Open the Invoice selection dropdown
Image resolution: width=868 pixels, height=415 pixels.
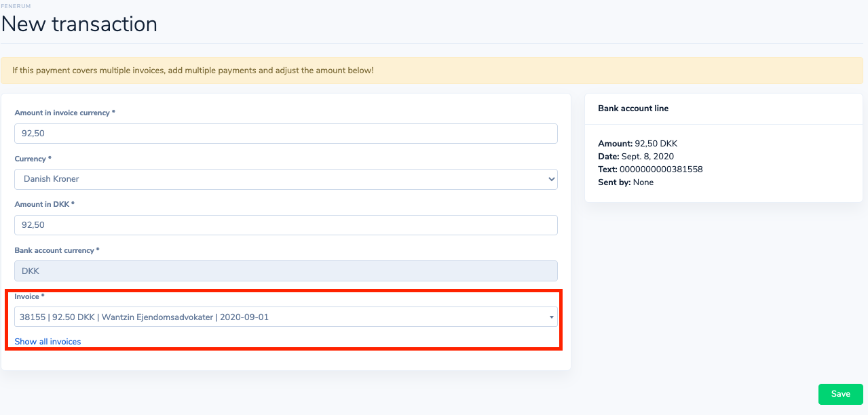[x=278, y=317]
